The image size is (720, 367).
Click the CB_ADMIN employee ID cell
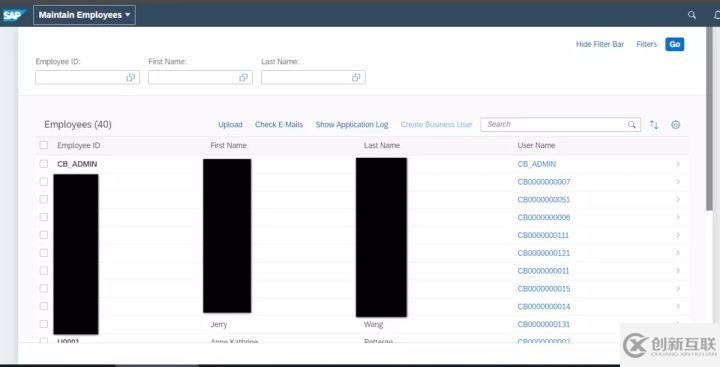pos(77,164)
